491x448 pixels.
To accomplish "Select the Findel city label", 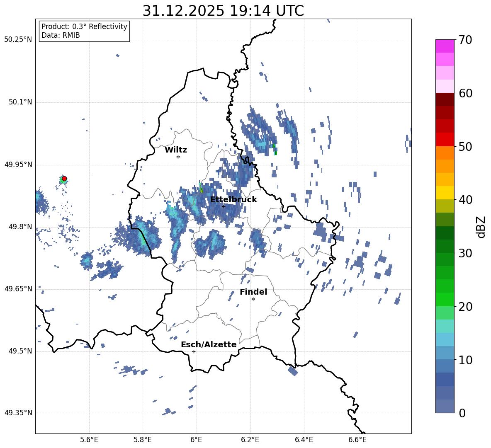I will 253,292.
